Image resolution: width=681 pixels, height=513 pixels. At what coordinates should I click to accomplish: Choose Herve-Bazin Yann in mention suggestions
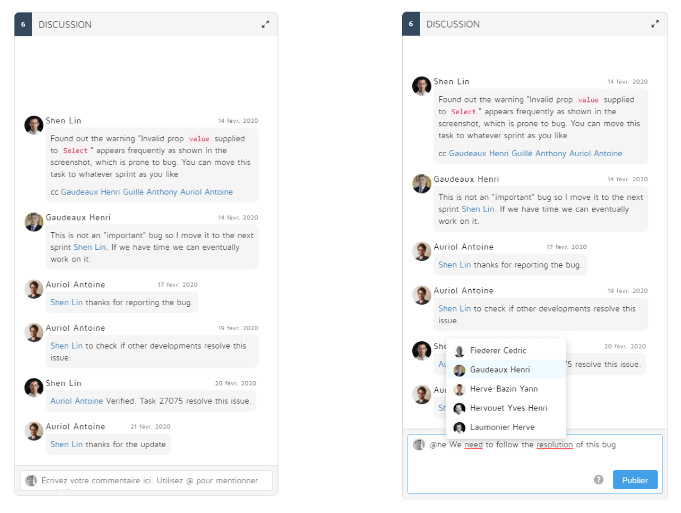point(506,389)
